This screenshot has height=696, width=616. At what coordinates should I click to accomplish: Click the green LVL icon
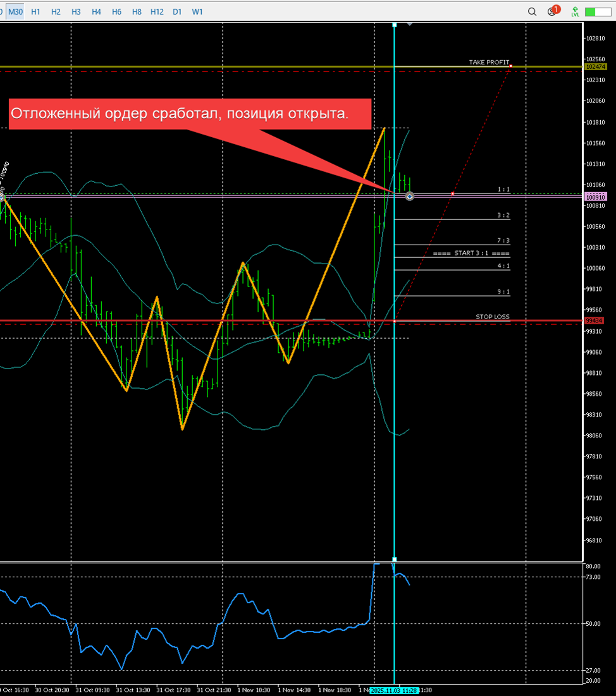coord(575,11)
